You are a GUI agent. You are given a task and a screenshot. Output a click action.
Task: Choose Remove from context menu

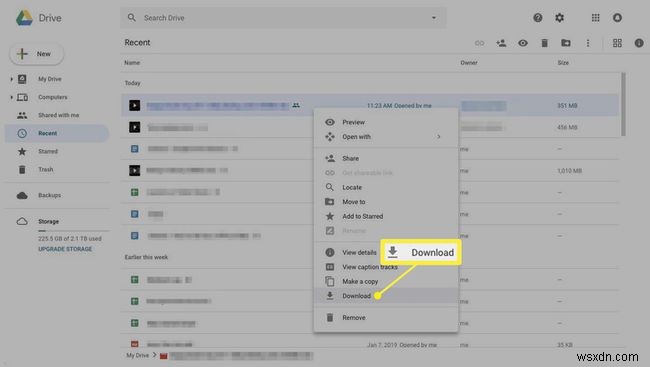(386, 318)
